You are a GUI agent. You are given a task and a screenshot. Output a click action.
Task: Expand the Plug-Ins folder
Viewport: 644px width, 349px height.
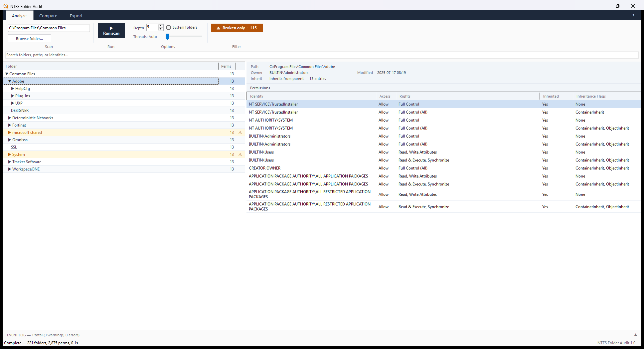[x=13, y=96]
